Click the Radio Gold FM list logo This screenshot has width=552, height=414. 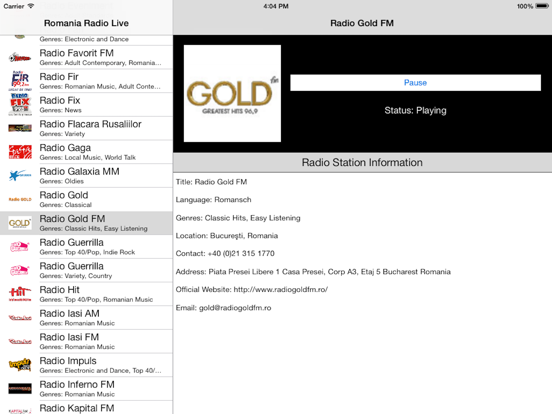pyautogui.click(x=20, y=223)
